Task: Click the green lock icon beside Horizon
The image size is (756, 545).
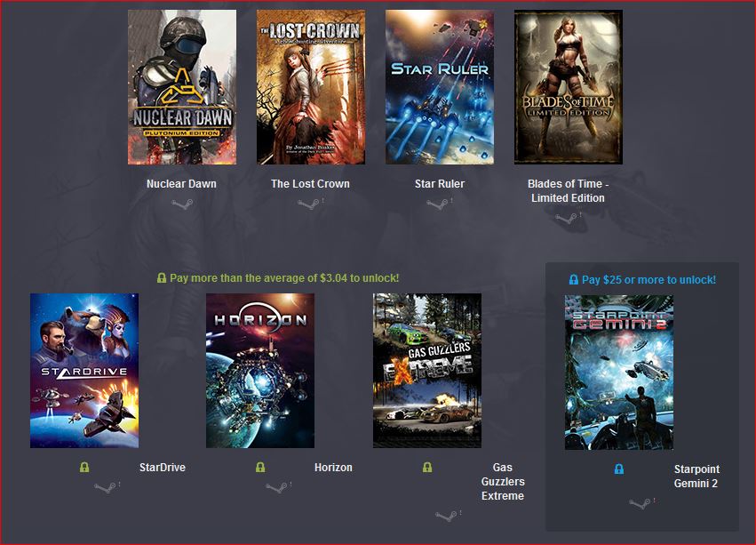Action: (x=260, y=468)
